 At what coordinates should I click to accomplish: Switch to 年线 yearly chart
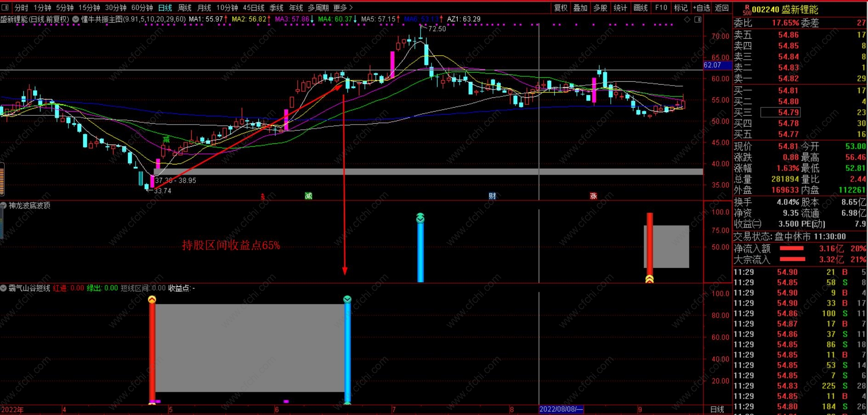296,8
